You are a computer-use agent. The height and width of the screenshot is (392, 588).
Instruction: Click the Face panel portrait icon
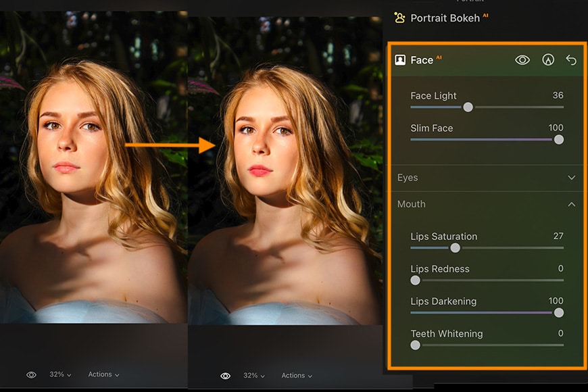[400, 59]
